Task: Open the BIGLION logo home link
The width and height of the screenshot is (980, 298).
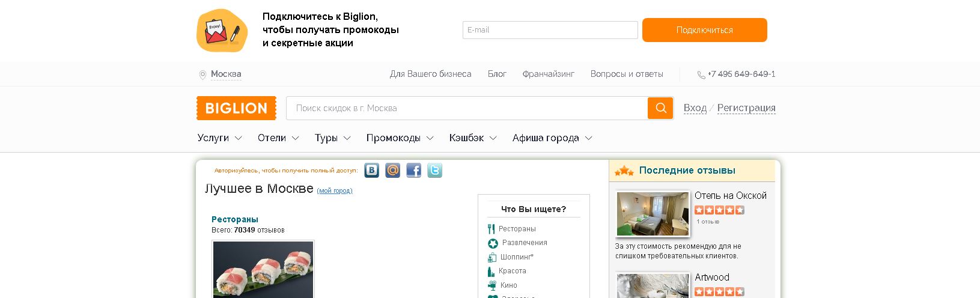Action: [x=236, y=108]
